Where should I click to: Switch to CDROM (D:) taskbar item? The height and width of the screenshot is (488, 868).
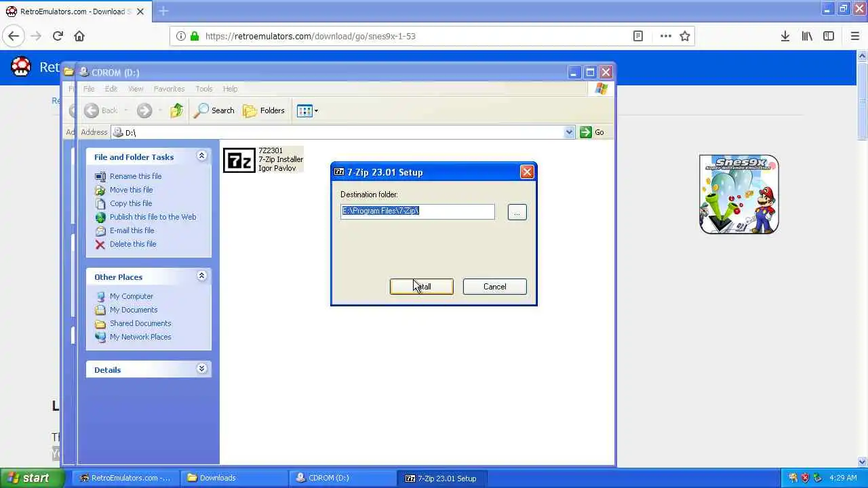click(x=343, y=478)
